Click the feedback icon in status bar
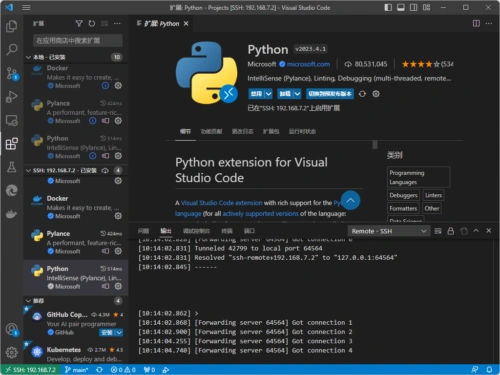This screenshot has width=500, height=375. [475, 369]
